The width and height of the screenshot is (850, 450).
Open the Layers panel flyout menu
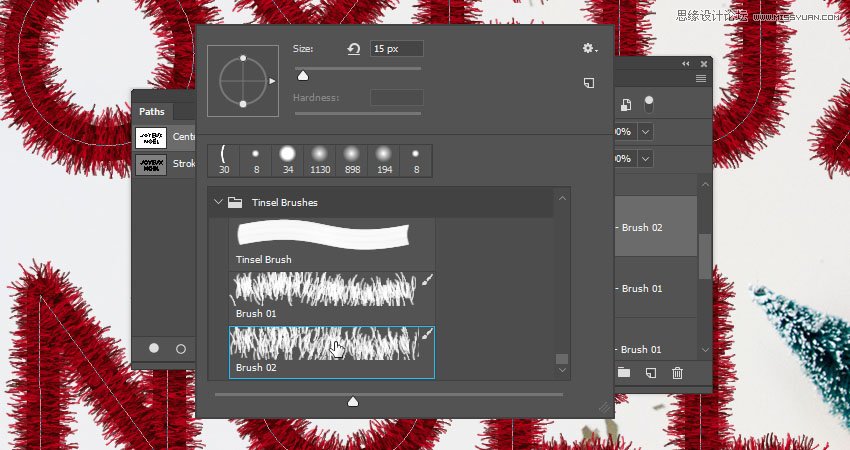(701, 79)
